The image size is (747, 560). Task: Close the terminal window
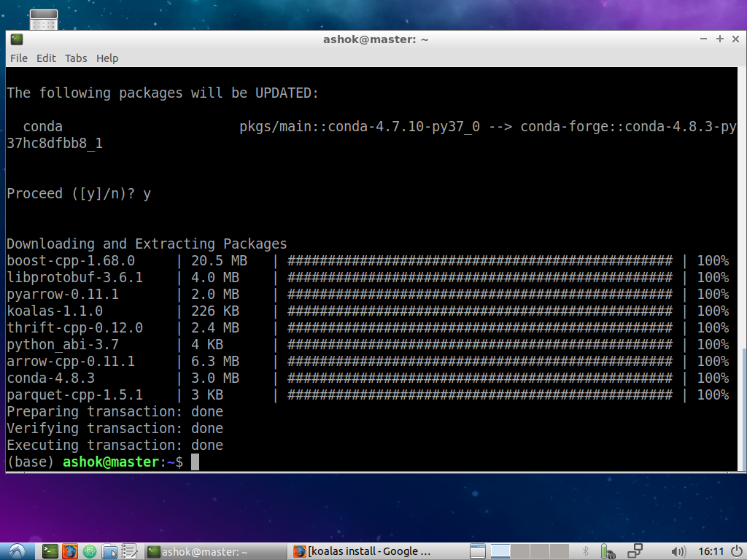(735, 39)
